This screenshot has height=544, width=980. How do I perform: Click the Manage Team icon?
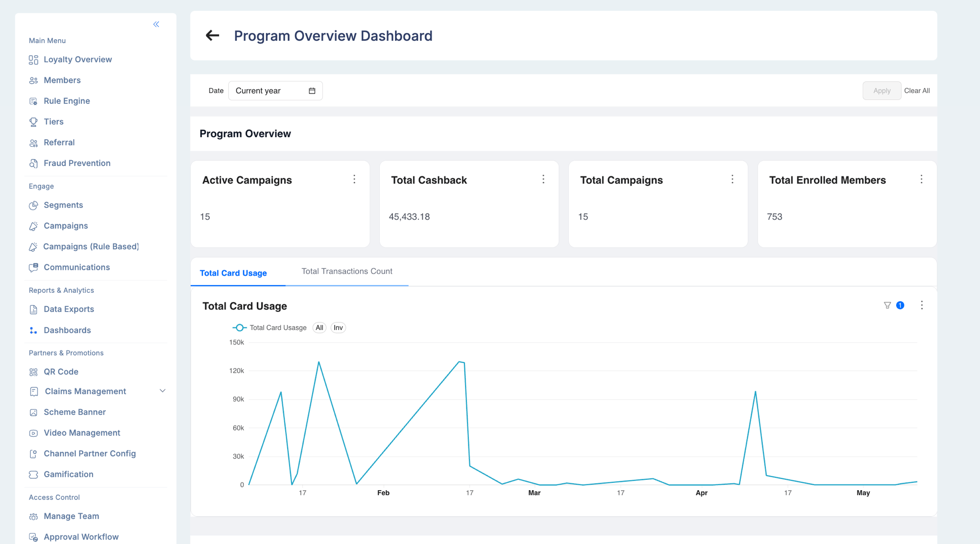point(33,517)
